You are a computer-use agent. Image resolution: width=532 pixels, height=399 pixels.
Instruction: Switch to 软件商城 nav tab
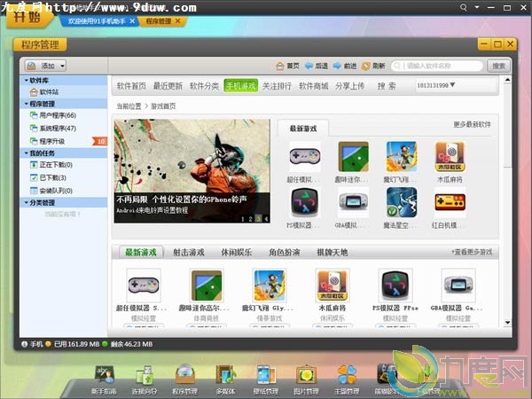pyautogui.click(x=314, y=86)
